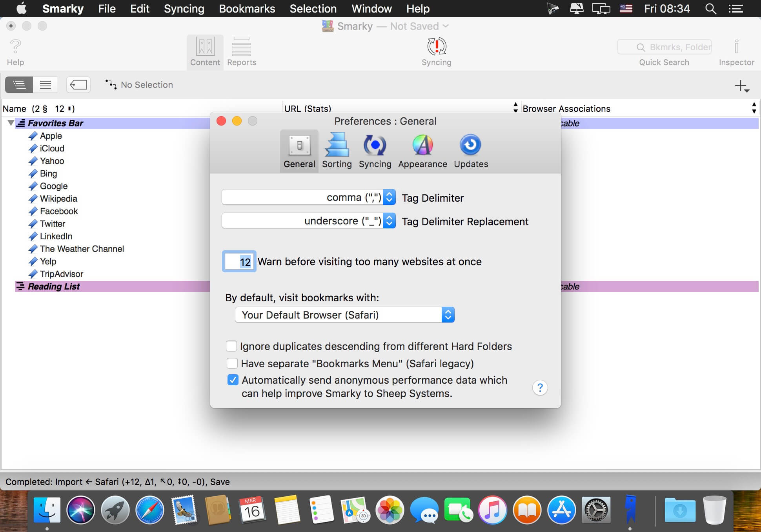The image size is (761, 532).
Task: Open the Selection menu
Action: tap(313, 9)
